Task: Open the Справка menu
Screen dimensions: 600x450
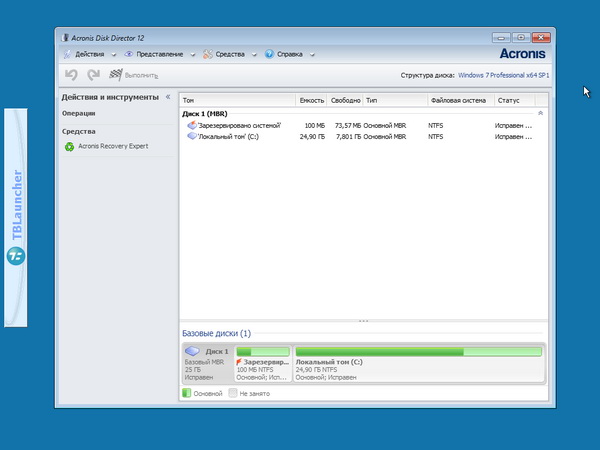Action: [x=289, y=53]
